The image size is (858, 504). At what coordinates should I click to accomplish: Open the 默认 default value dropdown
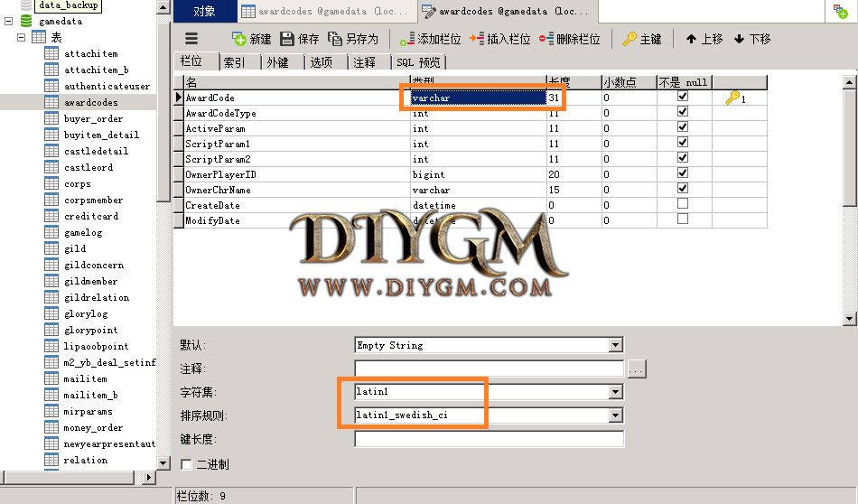[x=616, y=345]
